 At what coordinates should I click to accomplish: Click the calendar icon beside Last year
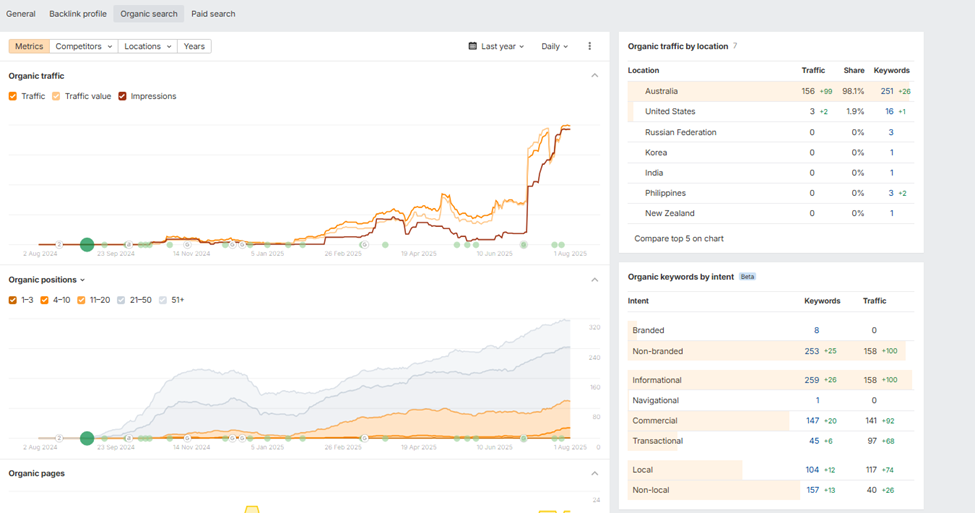coord(473,46)
